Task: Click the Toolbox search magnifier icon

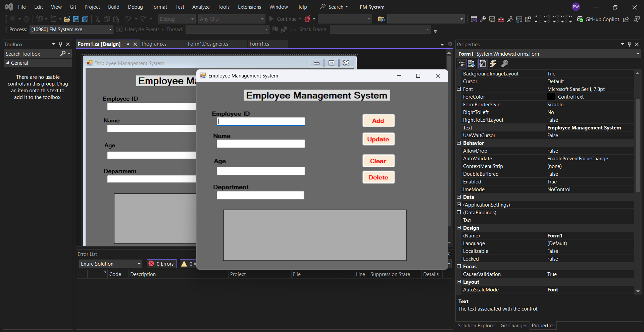Action: [x=63, y=54]
